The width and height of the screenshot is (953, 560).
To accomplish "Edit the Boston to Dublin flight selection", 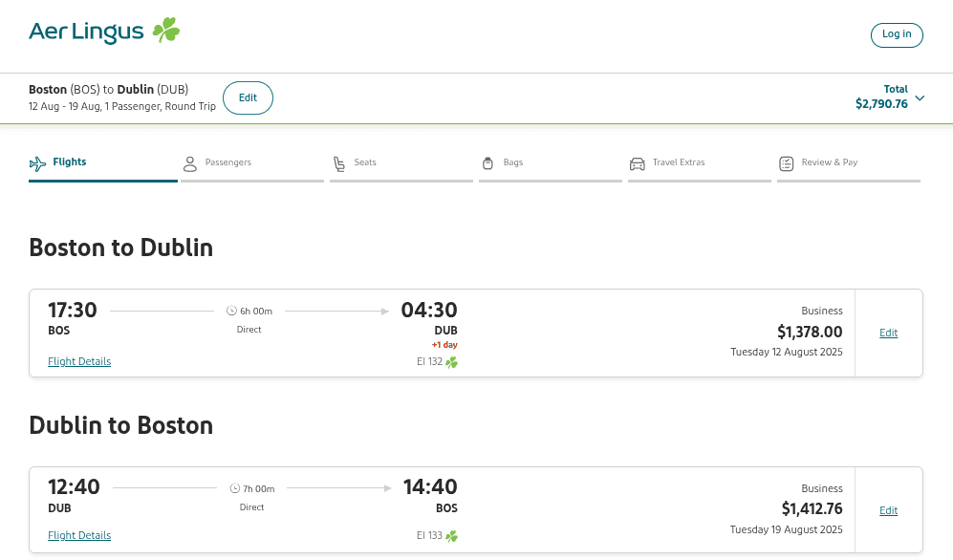I will (888, 333).
